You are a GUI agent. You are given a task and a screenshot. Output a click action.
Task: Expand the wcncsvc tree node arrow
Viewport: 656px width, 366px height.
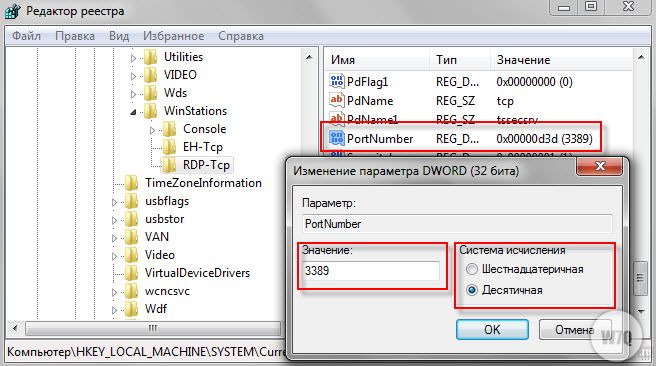tap(115, 292)
